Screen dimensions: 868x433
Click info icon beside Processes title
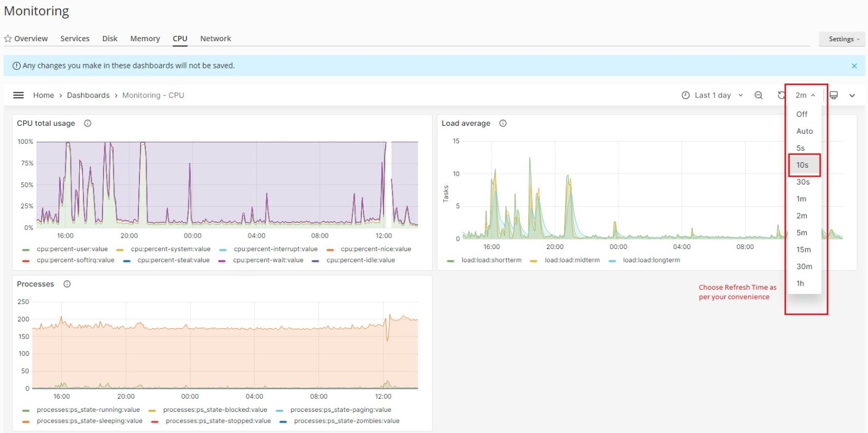click(x=67, y=284)
